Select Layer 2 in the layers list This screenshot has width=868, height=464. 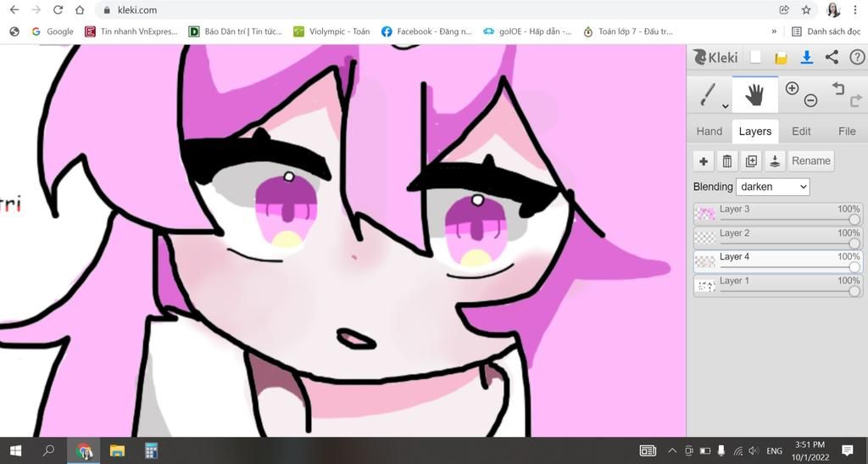(x=778, y=238)
